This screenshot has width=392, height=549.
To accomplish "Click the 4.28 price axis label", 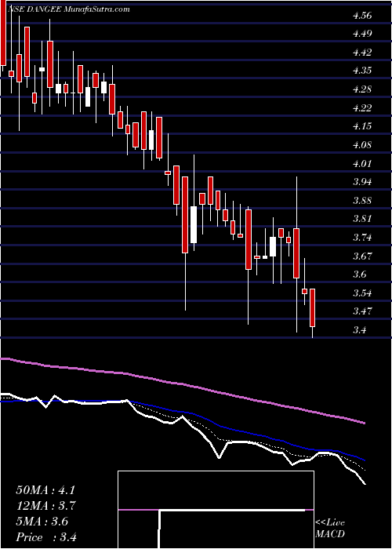I will [x=362, y=89].
